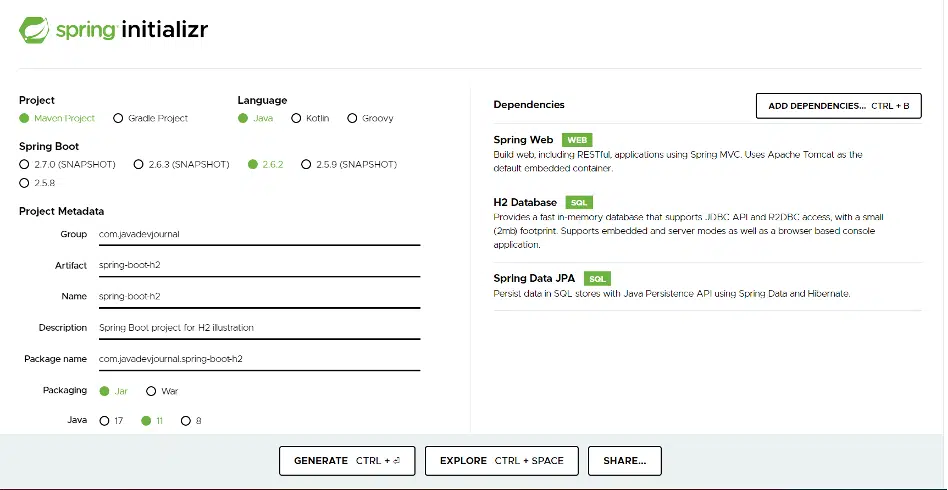Viewport: 948px width, 490px height.
Task: Select the H2 Database dependency title
Action: click(x=525, y=203)
